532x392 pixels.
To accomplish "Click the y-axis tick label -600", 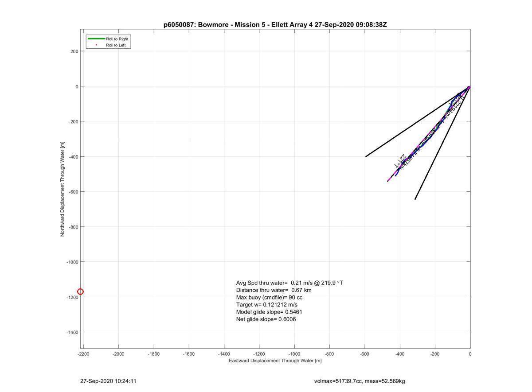I will click(x=73, y=192).
